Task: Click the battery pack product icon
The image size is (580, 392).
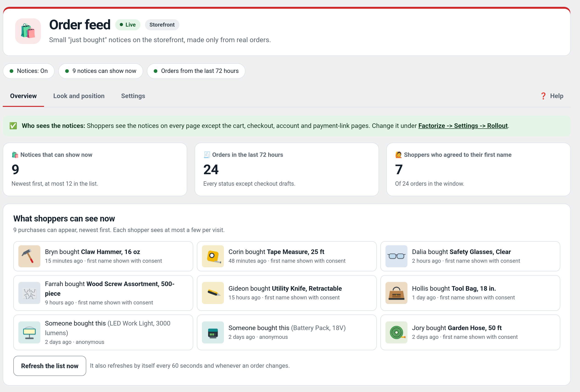Action: (213, 332)
